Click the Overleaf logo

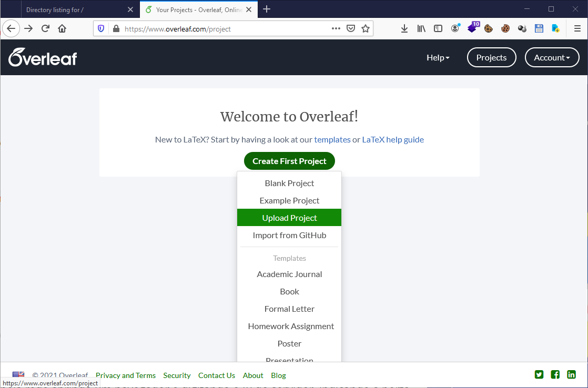(x=43, y=57)
